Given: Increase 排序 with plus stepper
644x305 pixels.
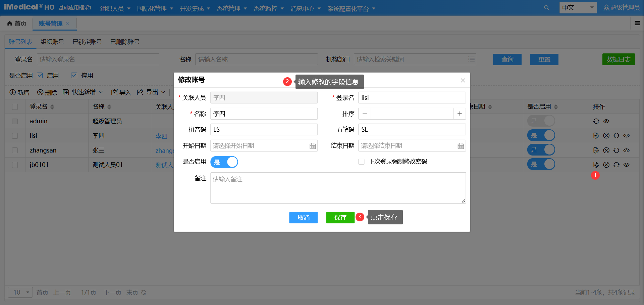Looking at the screenshot, I should click(x=460, y=114).
